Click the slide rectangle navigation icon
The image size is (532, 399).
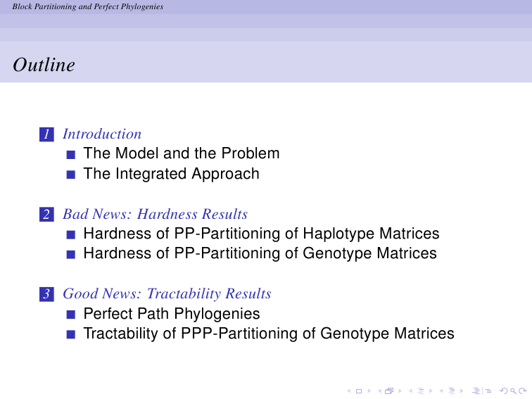point(359,391)
